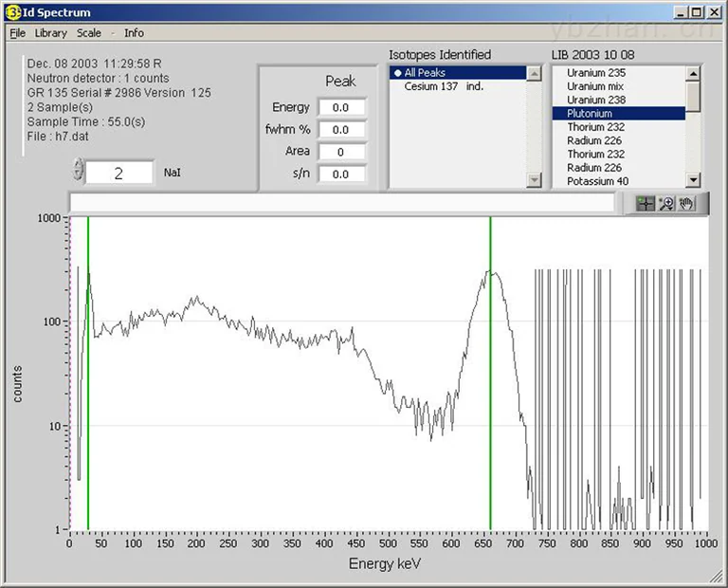This screenshot has width=728, height=588.
Task: Select the hand pan tool
Action: pyautogui.click(x=686, y=204)
